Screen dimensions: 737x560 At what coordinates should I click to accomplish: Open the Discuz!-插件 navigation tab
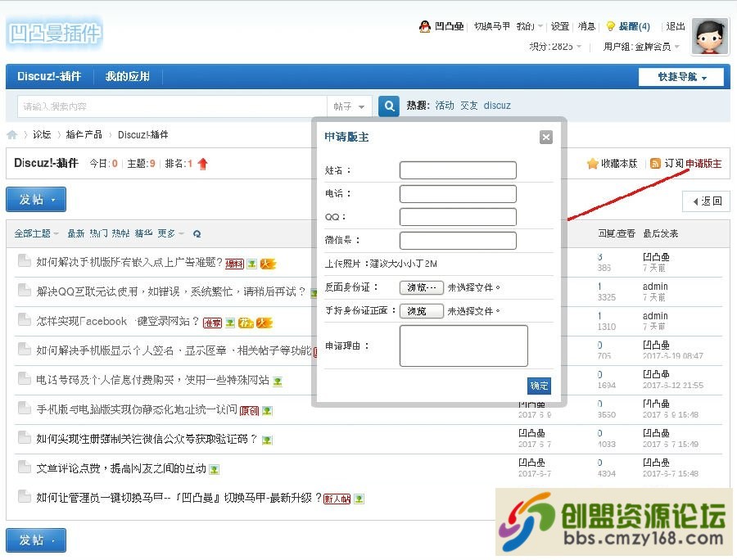[x=49, y=77]
